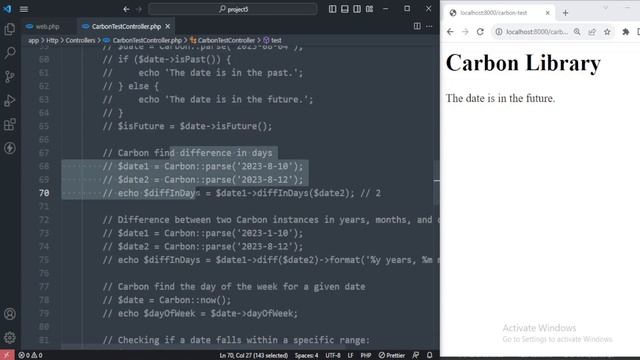Close the CarbonTestController.php tab
Screen dimensions: 640x360
click(168, 26)
